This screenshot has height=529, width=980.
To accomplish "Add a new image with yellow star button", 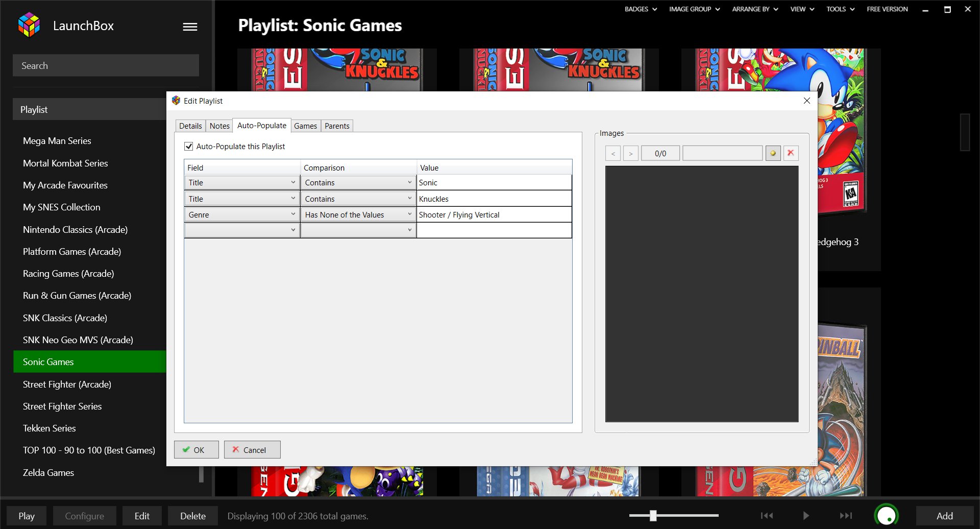I will pos(773,153).
